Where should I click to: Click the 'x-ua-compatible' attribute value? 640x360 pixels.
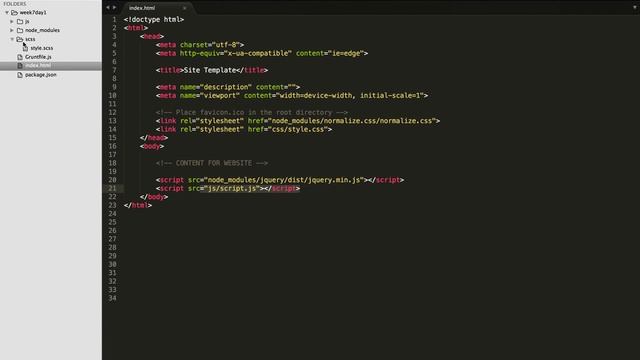point(258,53)
